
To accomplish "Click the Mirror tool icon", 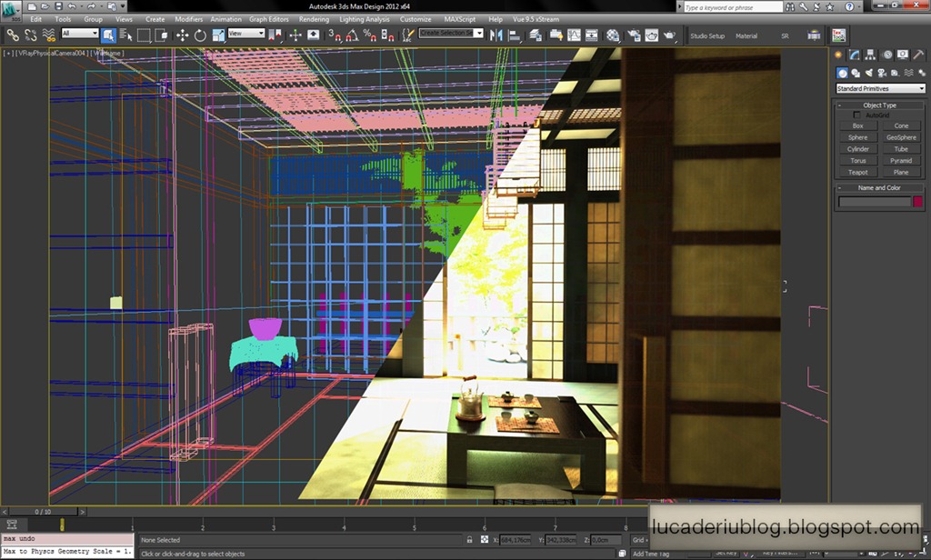I will pos(496,35).
